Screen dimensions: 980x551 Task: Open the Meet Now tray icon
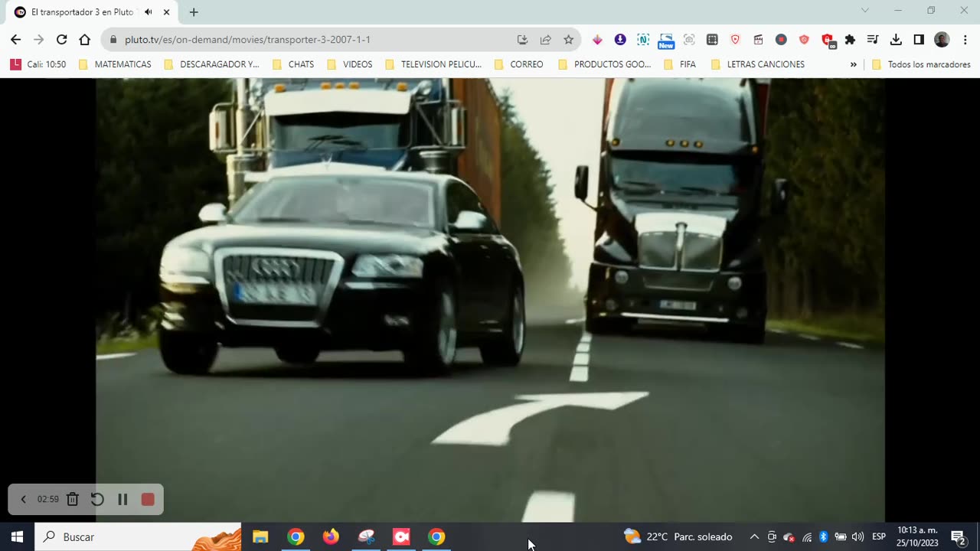[772, 536]
